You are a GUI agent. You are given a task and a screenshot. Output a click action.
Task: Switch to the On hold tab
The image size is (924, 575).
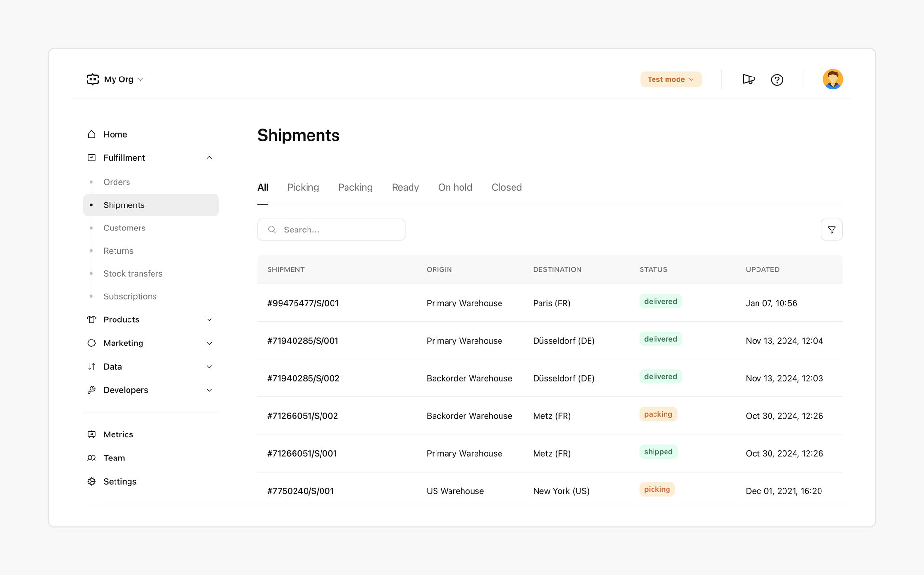tap(455, 187)
